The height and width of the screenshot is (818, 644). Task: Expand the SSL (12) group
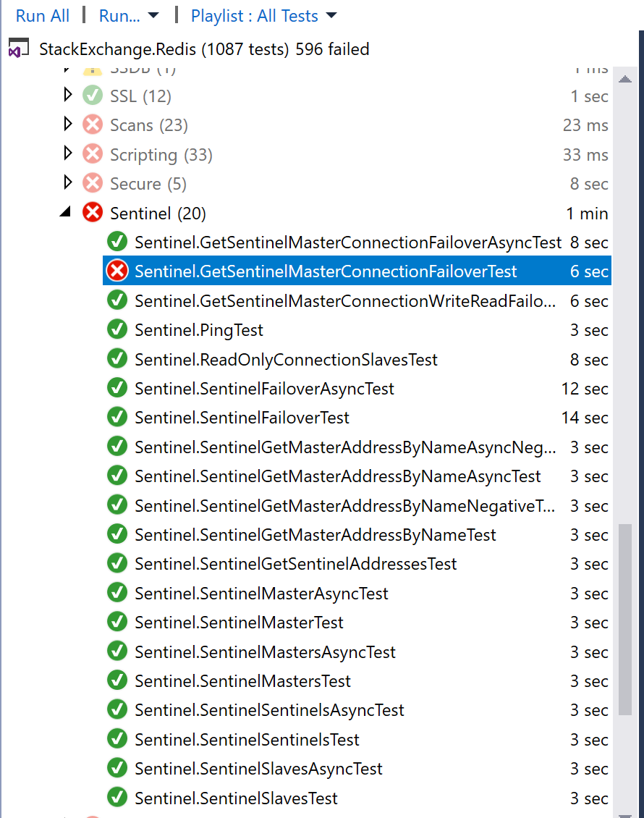pos(67,94)
